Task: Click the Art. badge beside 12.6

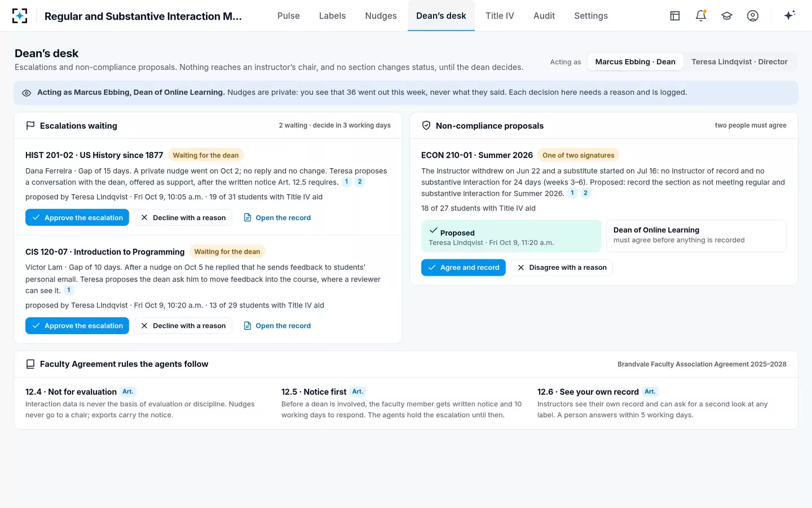Action: point(650,392)
